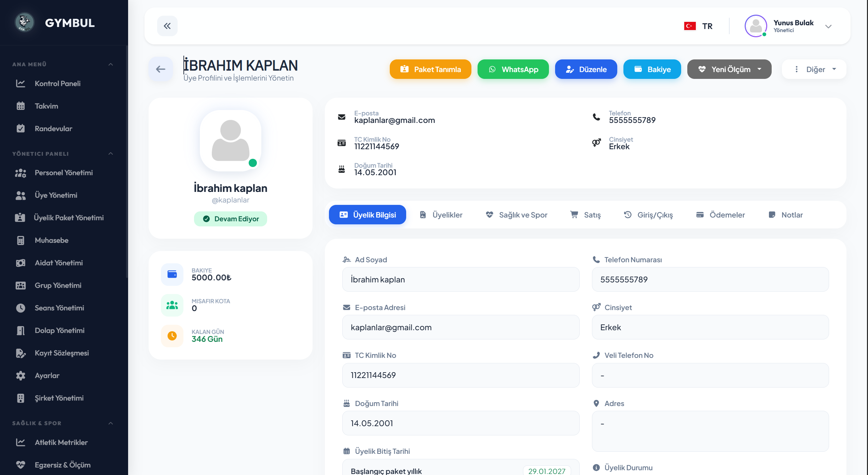Collapse the Sağlık & Spor section
The image size is (868, 475).
111,423
